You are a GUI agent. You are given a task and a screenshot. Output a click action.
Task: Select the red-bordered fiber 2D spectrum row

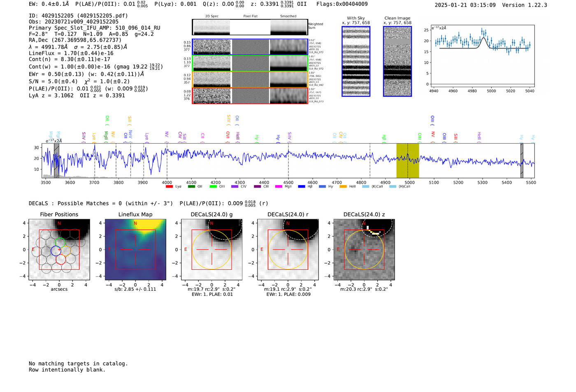click(x=250, y=95)
